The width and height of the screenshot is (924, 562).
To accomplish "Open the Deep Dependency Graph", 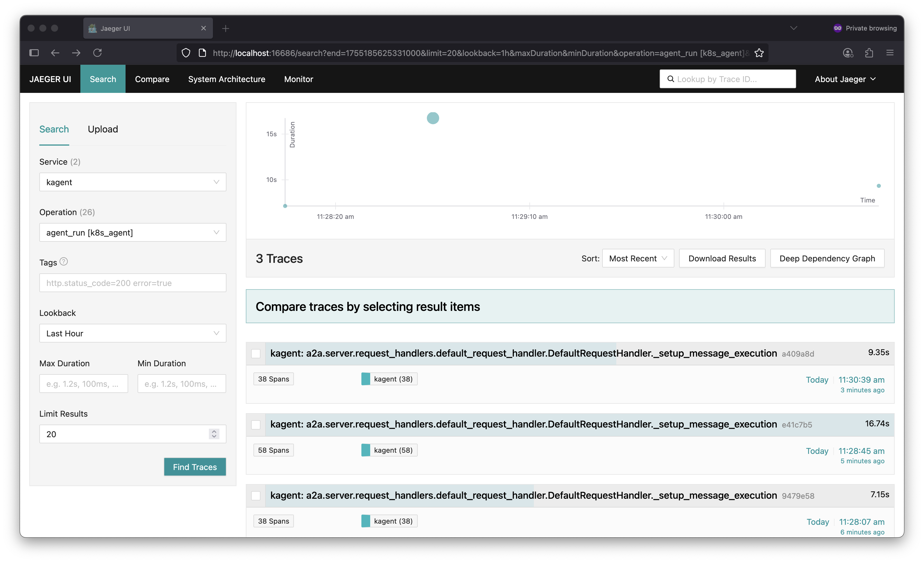I will (827, 258).
